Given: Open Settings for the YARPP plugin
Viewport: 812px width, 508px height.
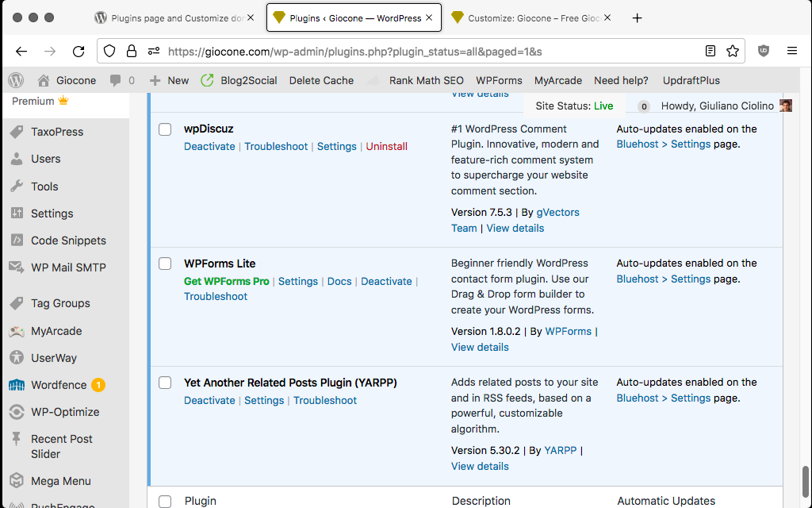Looking at the screenshot, I should click(264, 400).
